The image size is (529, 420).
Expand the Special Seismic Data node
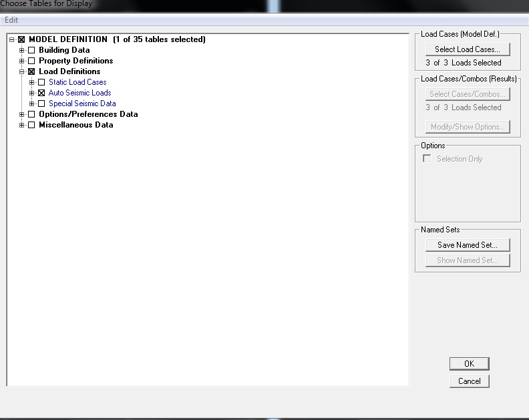[x=31, y=103]
